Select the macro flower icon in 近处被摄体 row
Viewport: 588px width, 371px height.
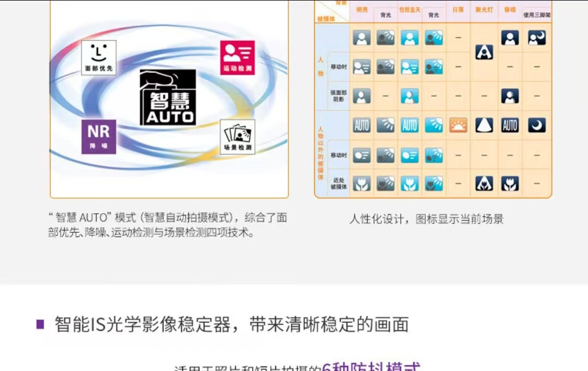pyautogui.click(x=361, y=183)
